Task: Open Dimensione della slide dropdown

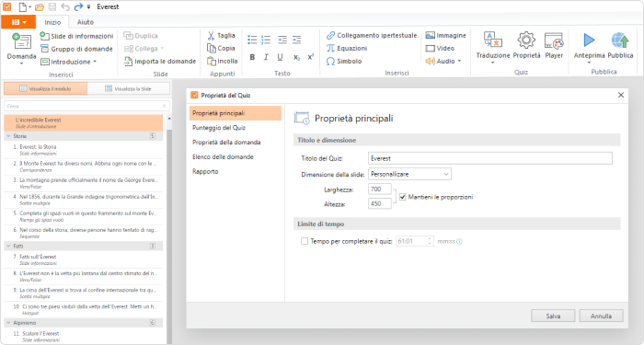Action: tap(409, 174)
